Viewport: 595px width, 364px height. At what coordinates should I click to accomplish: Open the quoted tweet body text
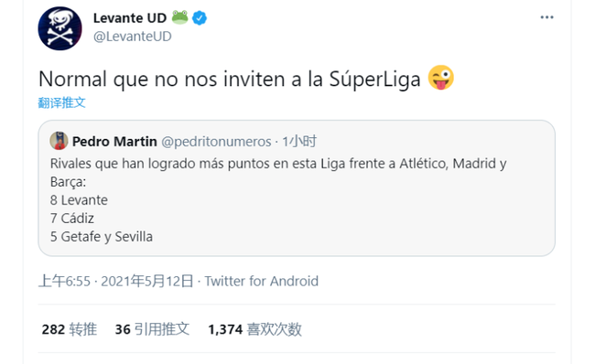click(278, 199)
